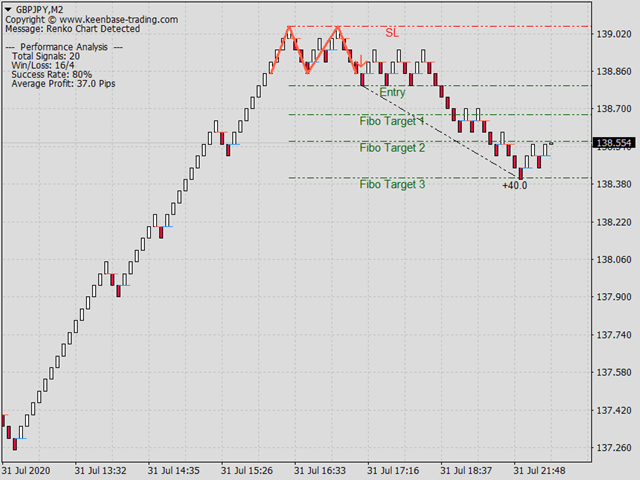Viewport: 640px width, 480px height.
Task: Click the 31 Jul 14:35 time label
Action: coord(173,471)
